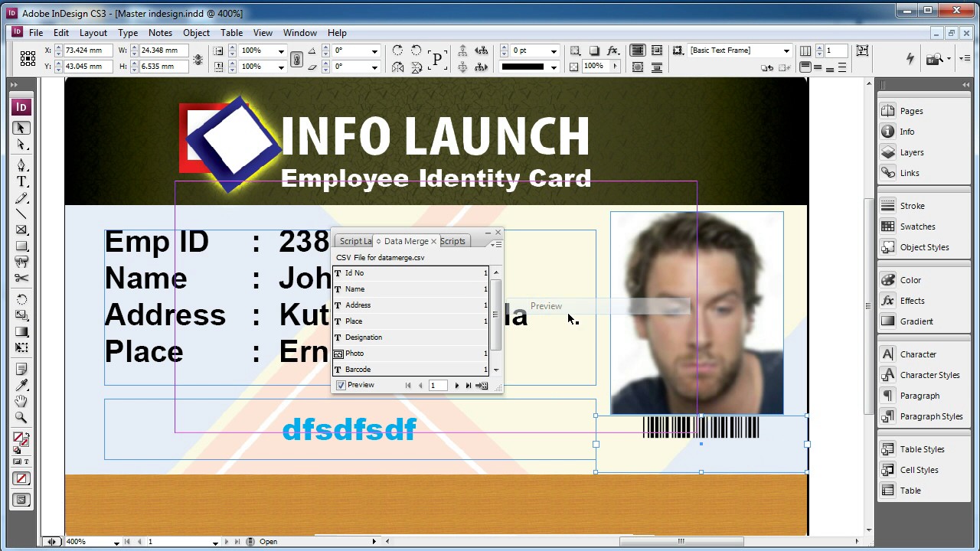Select the Hand tool
The image size is (980, 551).
coord(21,401)
